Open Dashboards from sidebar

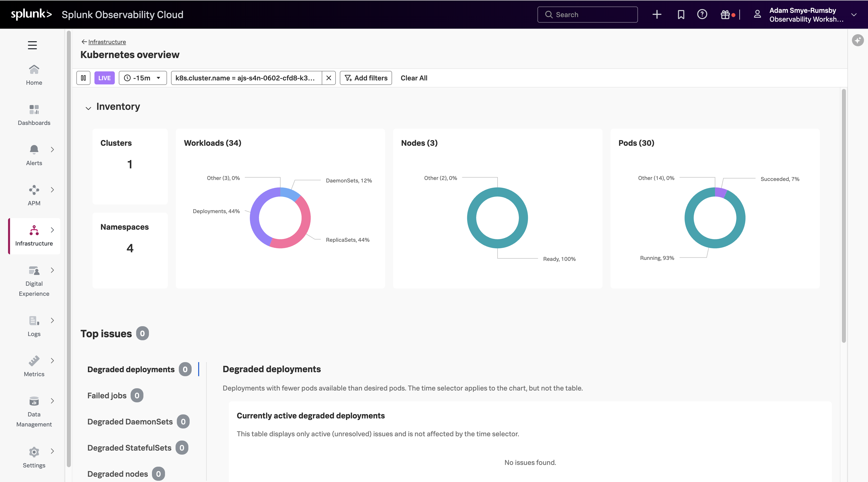click(x=34, y=115)
